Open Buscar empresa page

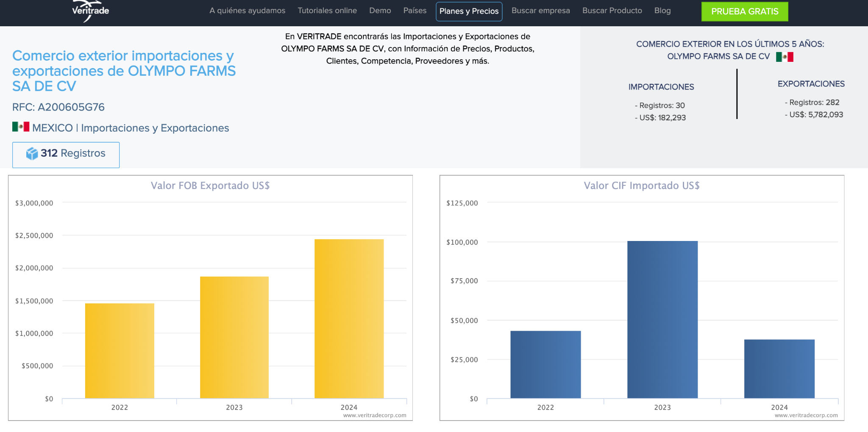pos(540,11)
